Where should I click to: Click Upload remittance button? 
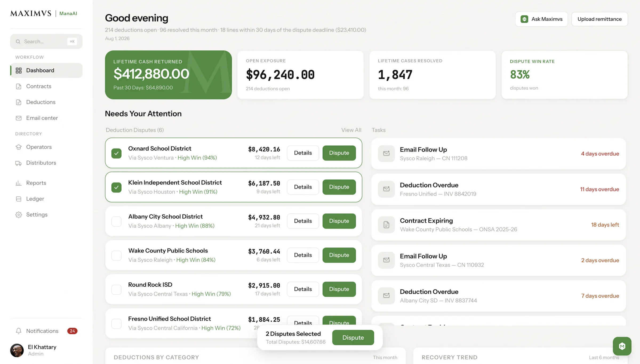point(599,19)
